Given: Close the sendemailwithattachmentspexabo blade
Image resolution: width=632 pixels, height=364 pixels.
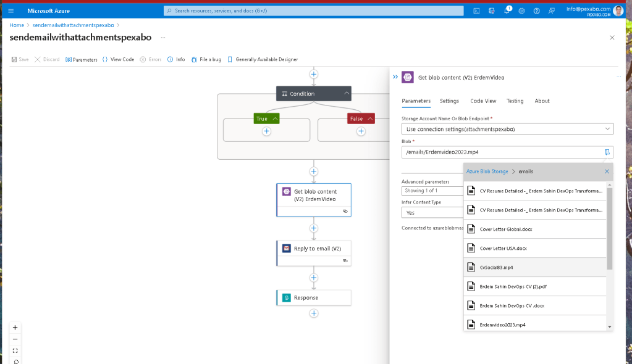Looking at the screenshot, I should coord(612,38).
